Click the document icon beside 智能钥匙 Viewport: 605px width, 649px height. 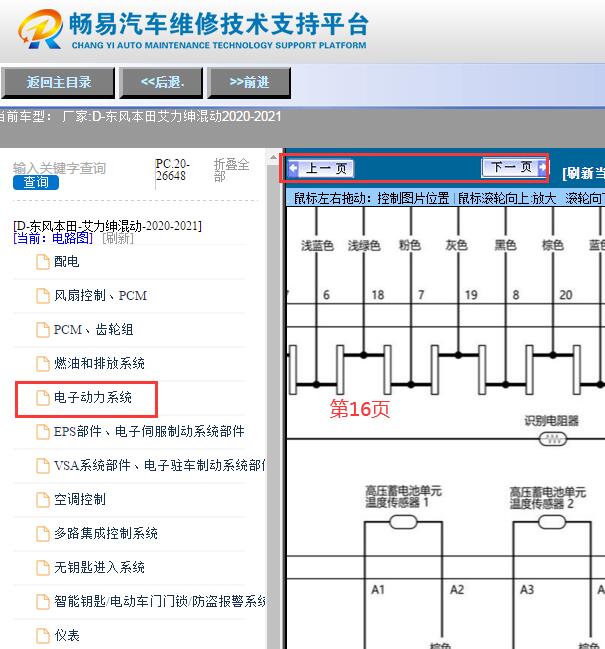point(43,601)
